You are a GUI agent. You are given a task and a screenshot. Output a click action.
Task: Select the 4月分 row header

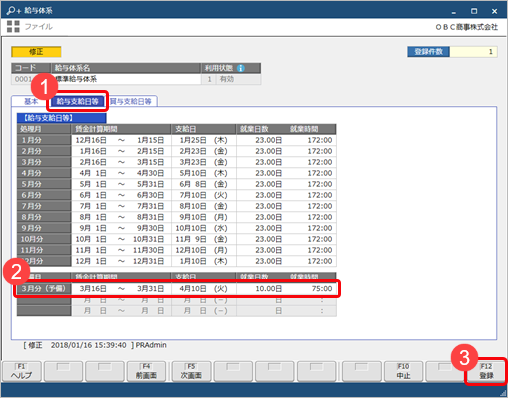[44, 173]
